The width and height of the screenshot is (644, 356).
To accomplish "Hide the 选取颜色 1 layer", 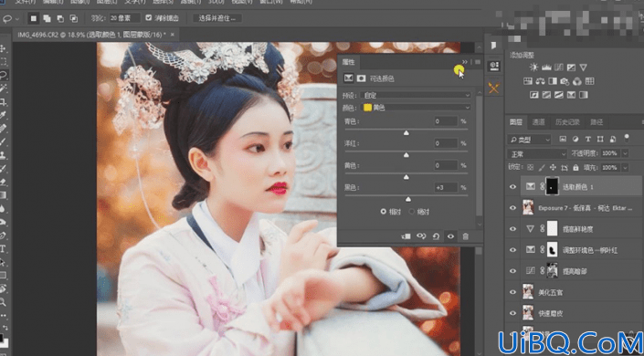I will click(x=512, y=187).
